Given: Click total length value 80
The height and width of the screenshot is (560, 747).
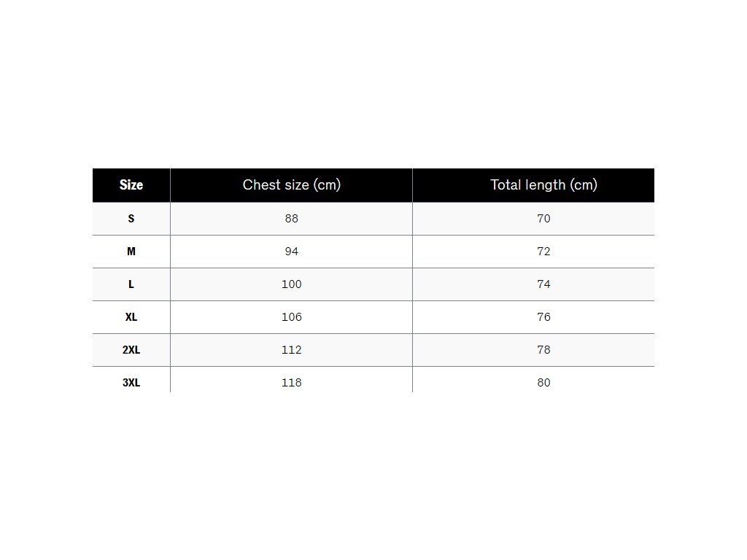Looking at the screenshot, I should [x=543, y=383].
